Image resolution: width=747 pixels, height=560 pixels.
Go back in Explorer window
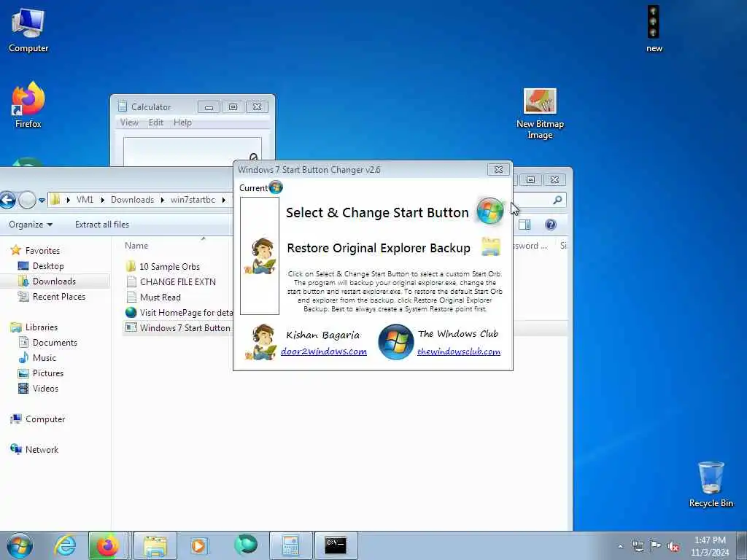click(7, 200)
